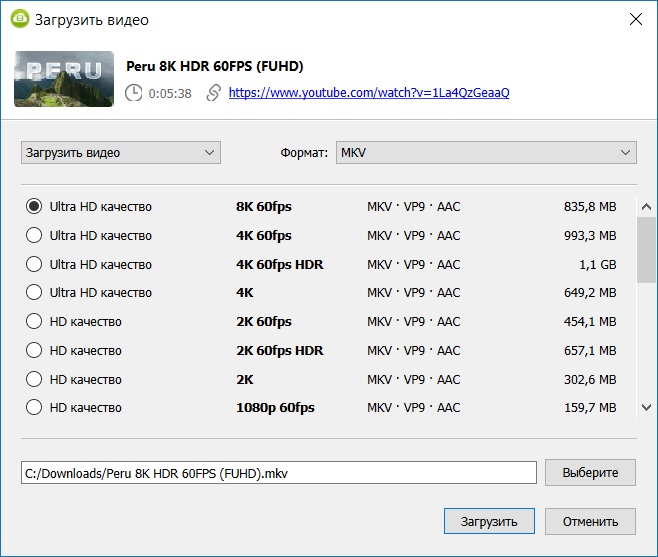
Task: Click the green app icon in title bar
Action: (x=19, y=19)
